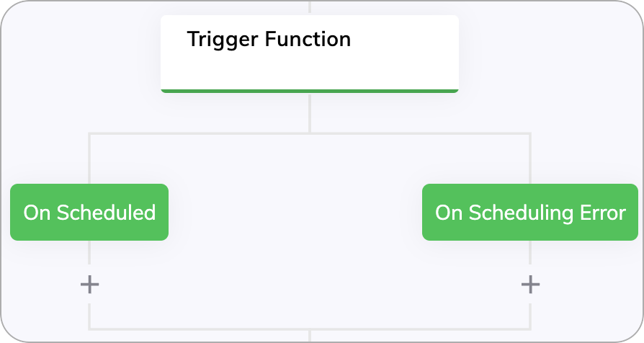
Task: Click the word Function in the card title
Action: [308, 40]
